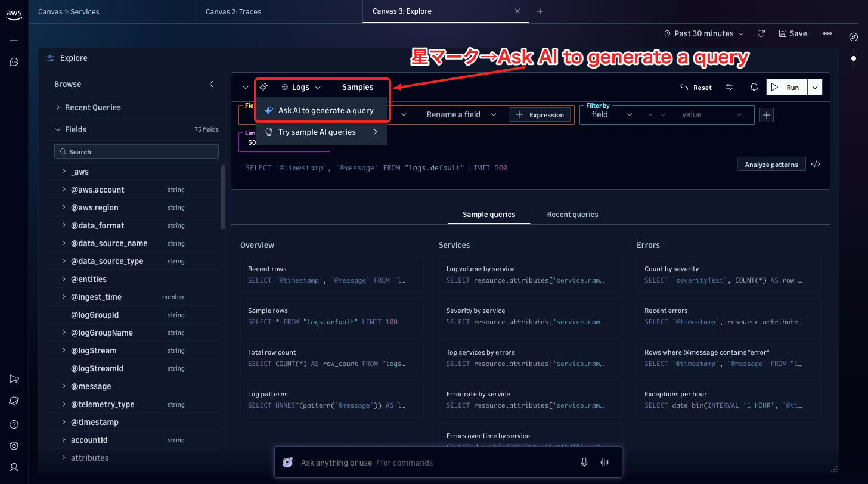868x484 pixels.
Task: Click the Reset button
Action: (x=696, y=87)
